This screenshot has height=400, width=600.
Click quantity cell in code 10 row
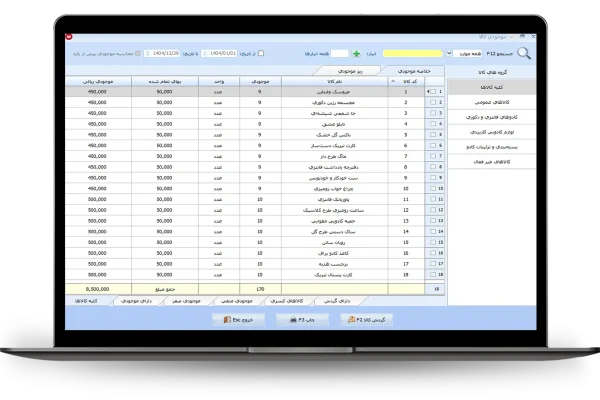pyautogui.click(x=260, y=189)
